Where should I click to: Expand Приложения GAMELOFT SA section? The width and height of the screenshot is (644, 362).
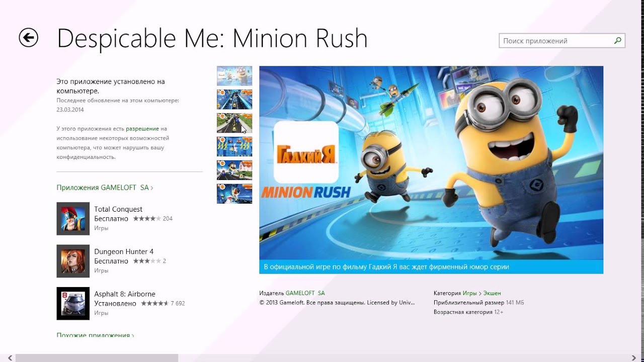click(x=105, y=188)
